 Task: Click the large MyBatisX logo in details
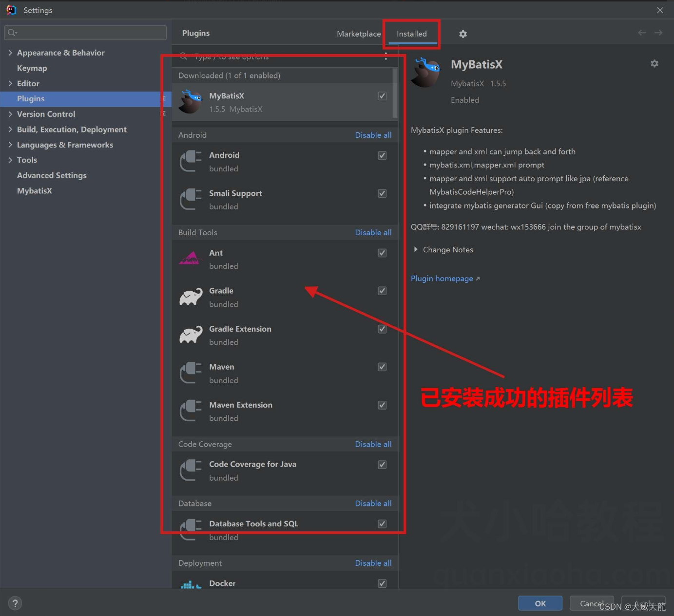[425, 73]
